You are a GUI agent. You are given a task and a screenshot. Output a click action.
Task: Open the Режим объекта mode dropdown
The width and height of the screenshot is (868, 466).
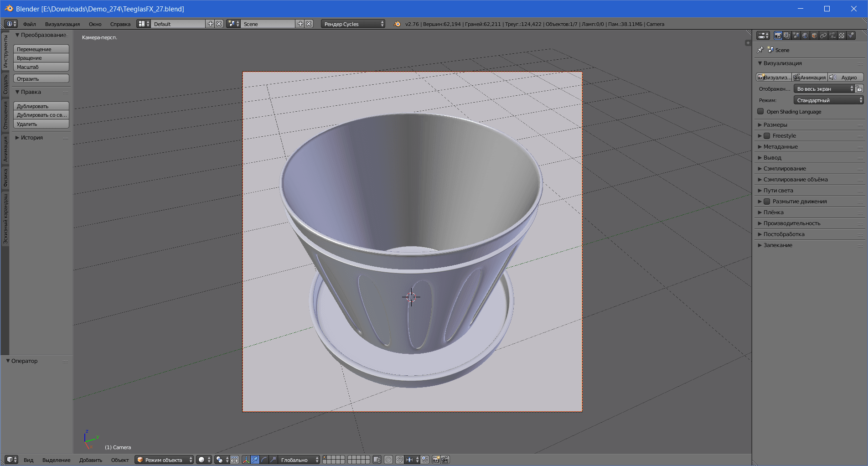point(164,460)
